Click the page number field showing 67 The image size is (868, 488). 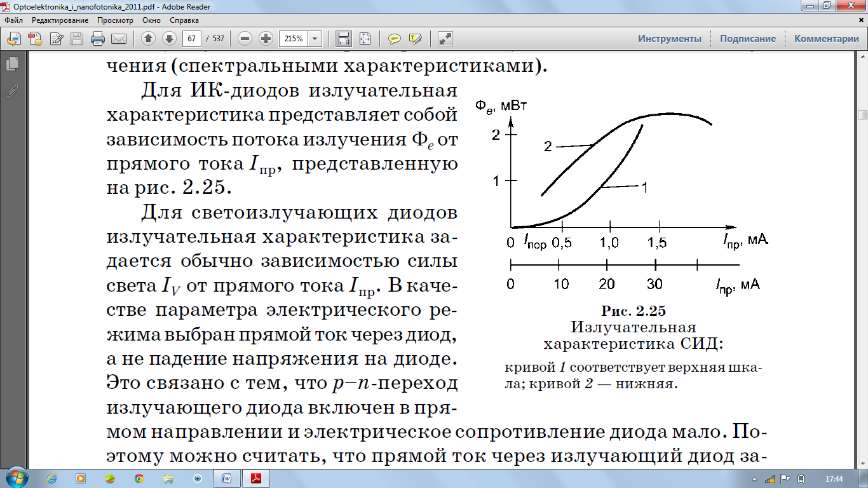coord(191,39)
